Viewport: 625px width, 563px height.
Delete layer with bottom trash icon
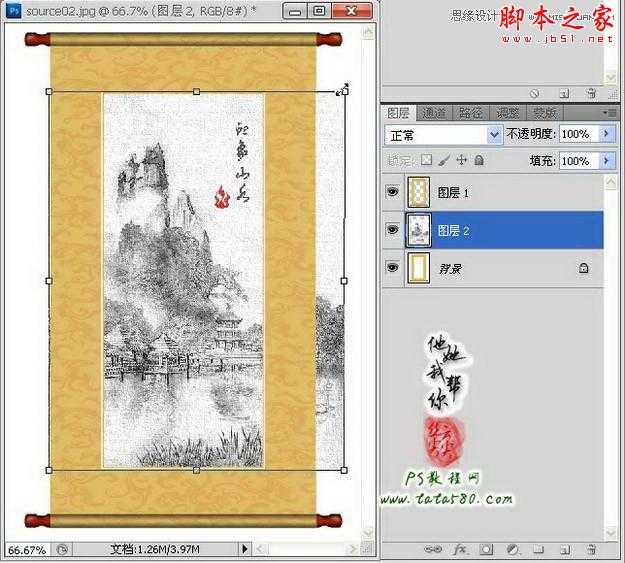pos(592,550)
